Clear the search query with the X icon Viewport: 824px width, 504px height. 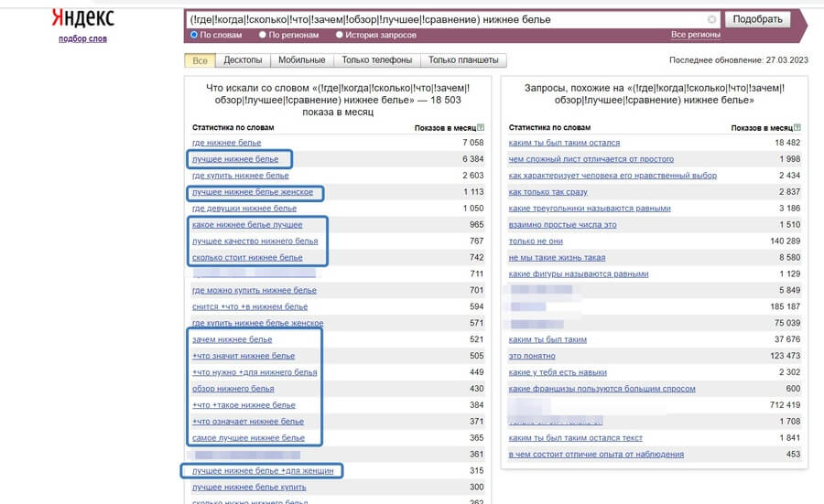(x=712, y=19)
